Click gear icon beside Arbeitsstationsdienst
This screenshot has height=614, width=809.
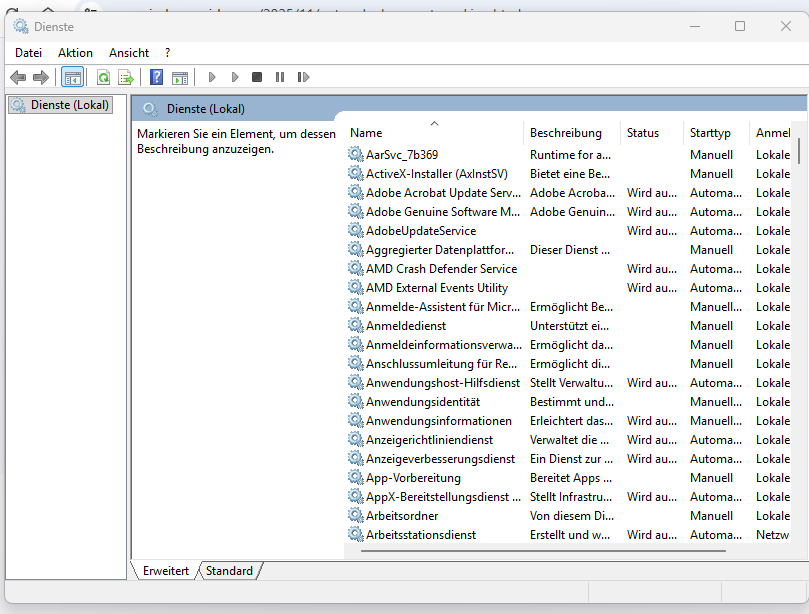pos(355,534)
